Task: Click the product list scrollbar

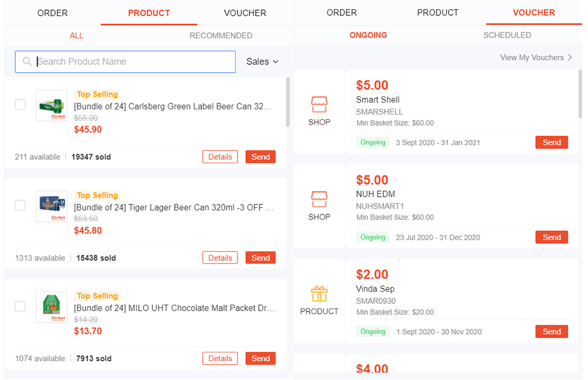Action: tap(288, 102)
